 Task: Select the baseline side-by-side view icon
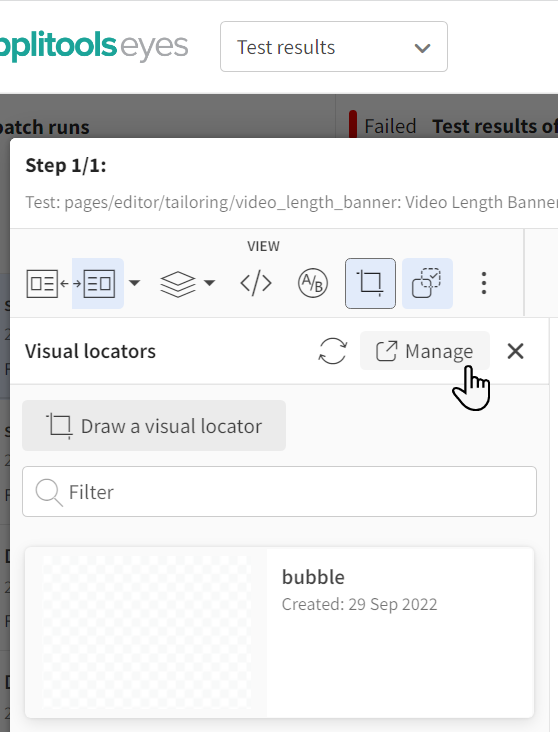[42, 283]
